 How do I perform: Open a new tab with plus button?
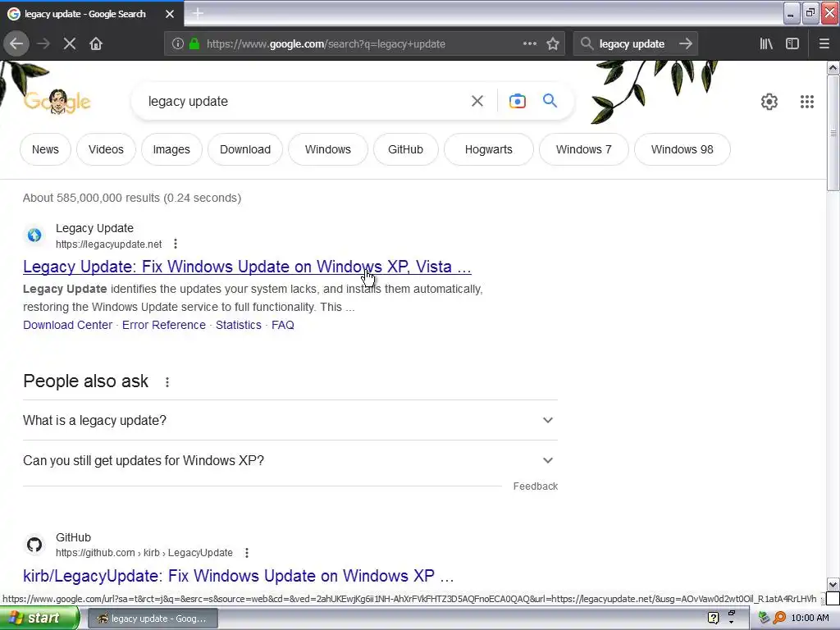pyautogui.click(x=198, y=13)
